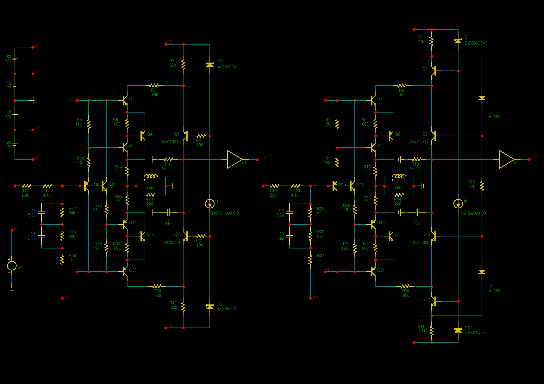
Task: Click battery V1 symbol
Action: click(15, 59)
